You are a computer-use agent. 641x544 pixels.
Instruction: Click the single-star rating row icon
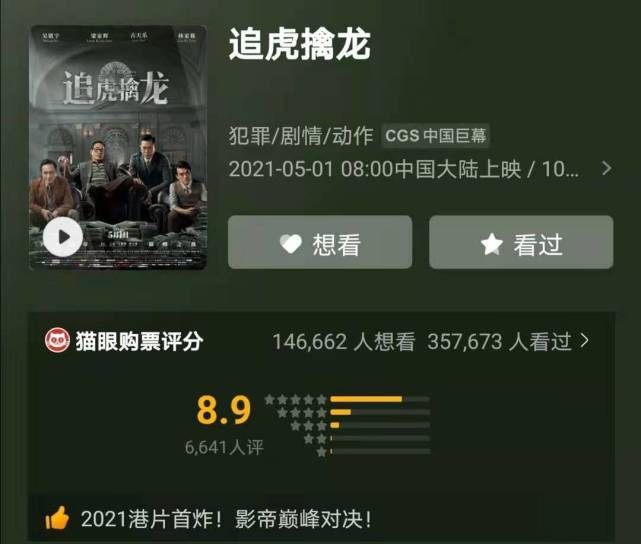click(x=321, y=452)
